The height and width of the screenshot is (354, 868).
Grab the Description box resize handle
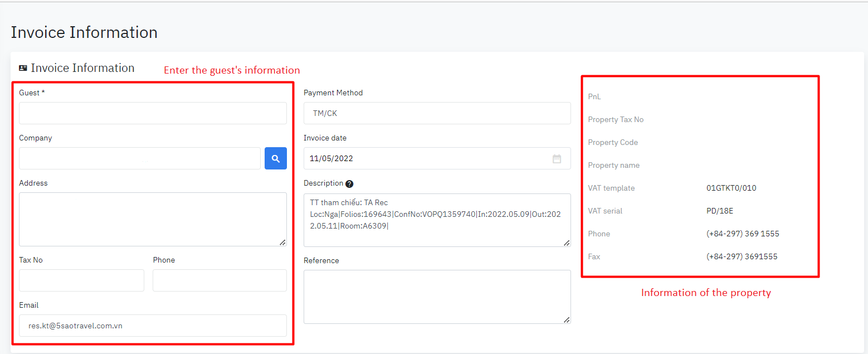coord(567,243)
